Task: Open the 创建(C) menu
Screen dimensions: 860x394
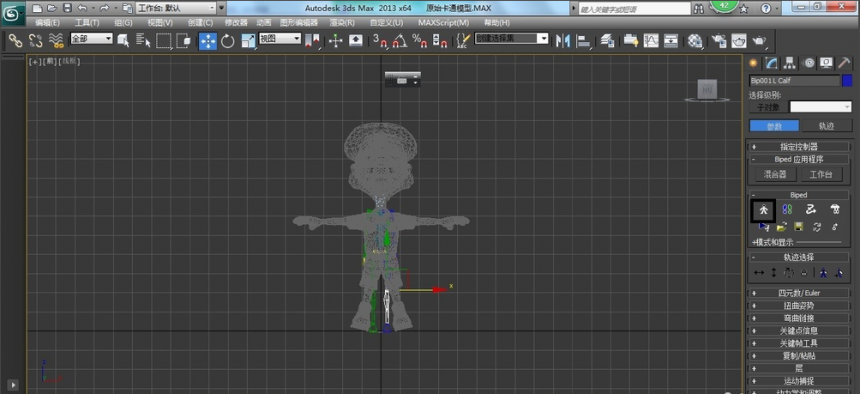Action: [x=200, y=23]
